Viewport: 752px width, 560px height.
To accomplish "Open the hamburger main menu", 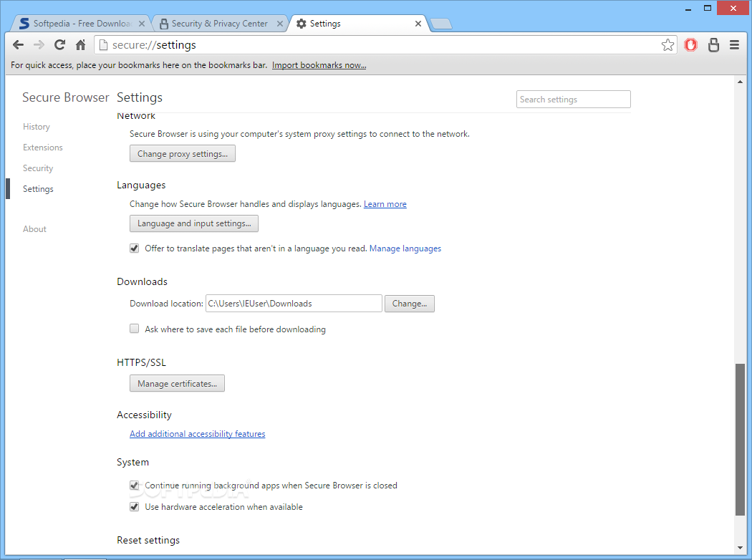I will coord(734,45).
